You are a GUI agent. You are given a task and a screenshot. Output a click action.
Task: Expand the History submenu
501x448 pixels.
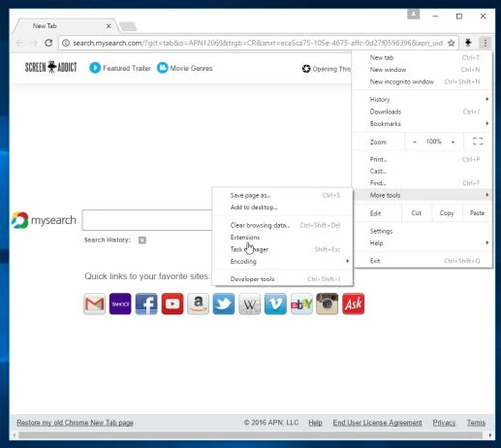click(x=423, y=99)
